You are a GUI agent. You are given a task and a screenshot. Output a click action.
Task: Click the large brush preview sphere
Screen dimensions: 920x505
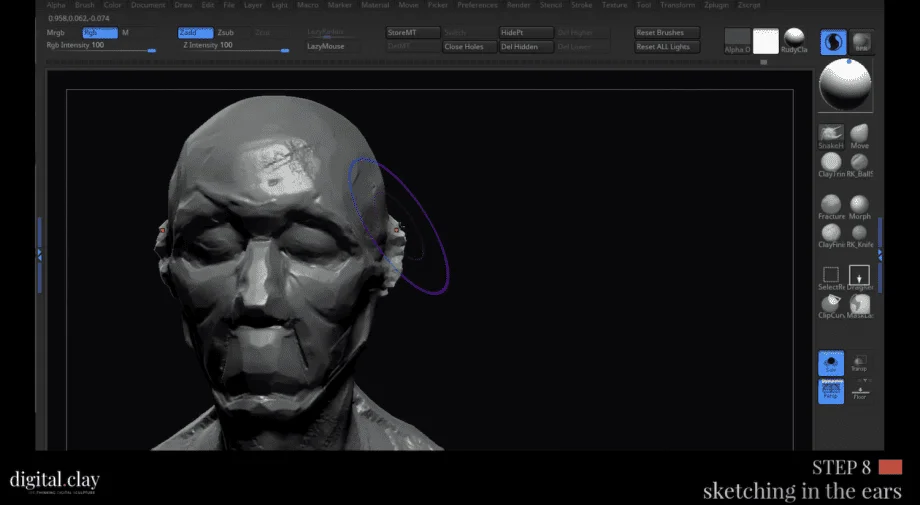[846, 85]
